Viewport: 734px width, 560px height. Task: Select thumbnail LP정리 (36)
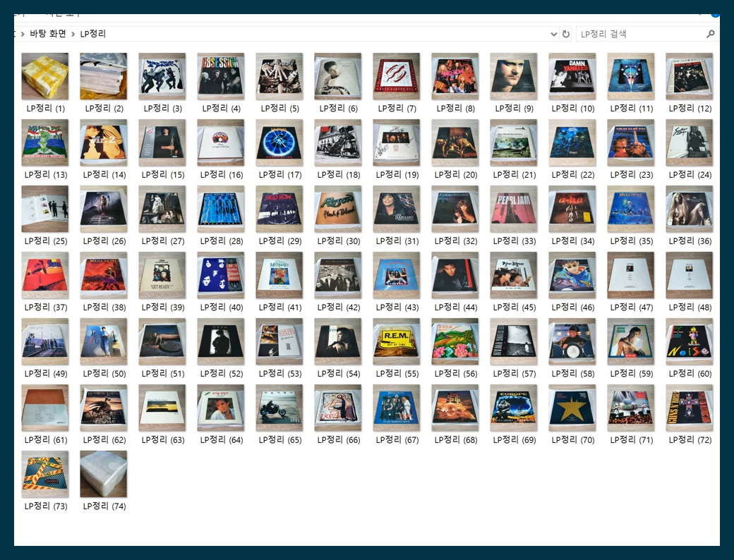[x=689, y=209]
